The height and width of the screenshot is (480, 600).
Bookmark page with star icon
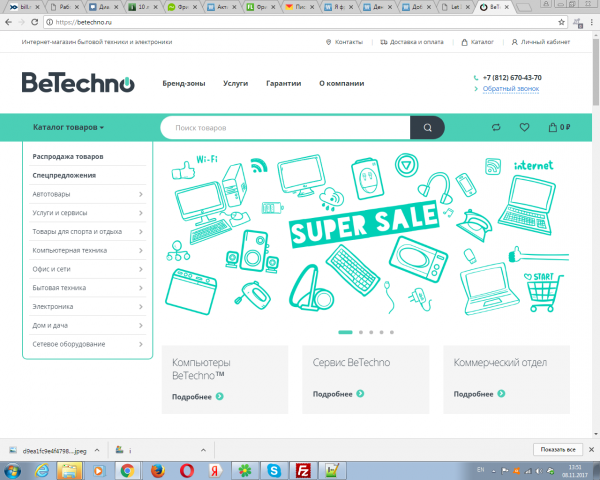pyautogui.click(x=561, y=22)
